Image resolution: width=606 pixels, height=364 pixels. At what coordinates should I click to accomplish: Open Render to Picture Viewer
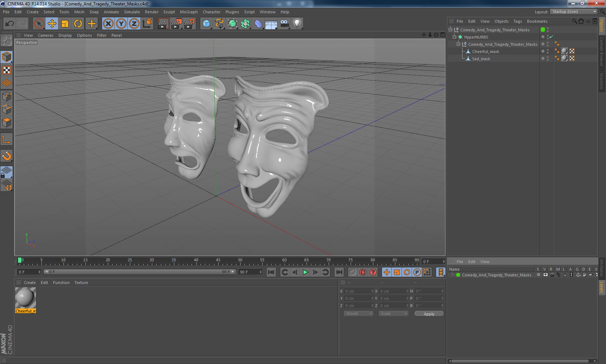(176, 24)
